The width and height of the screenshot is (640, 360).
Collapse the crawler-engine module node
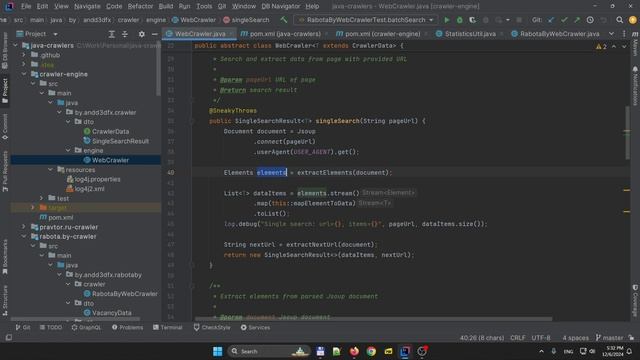coord(24,74)
